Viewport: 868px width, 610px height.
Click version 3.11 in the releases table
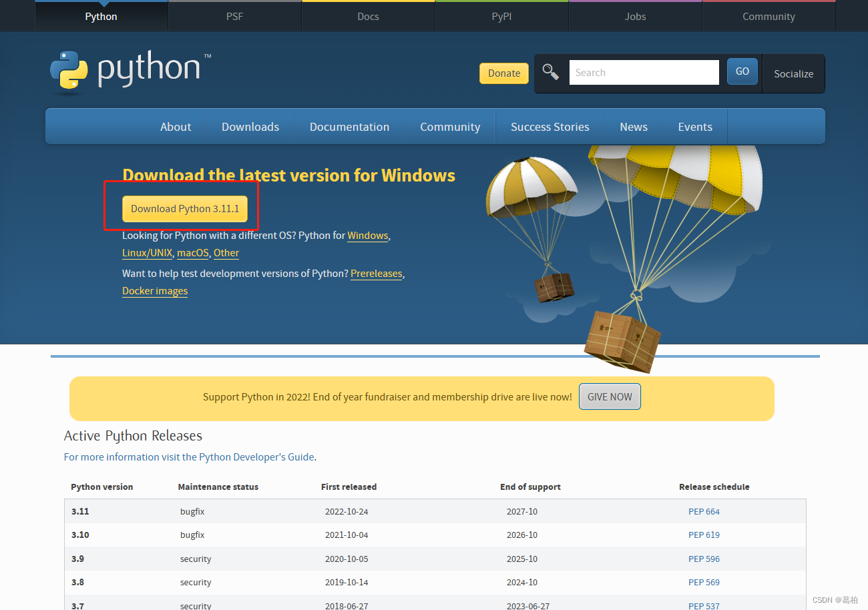tap(80, 512)
